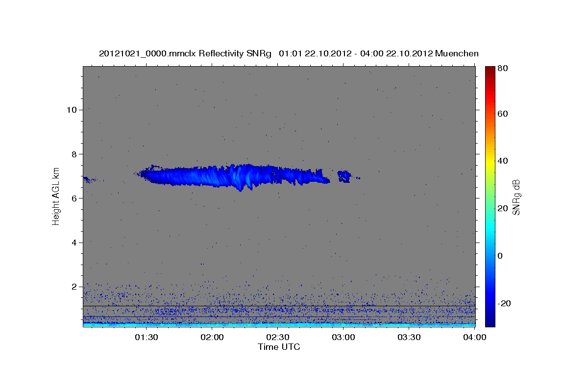Click the 'Height AGL km' axis label

tap(56, 196)
